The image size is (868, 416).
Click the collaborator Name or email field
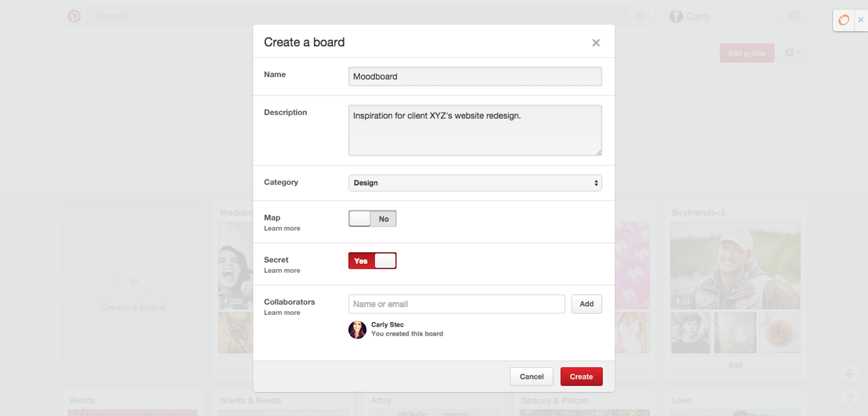pos(457,304)
